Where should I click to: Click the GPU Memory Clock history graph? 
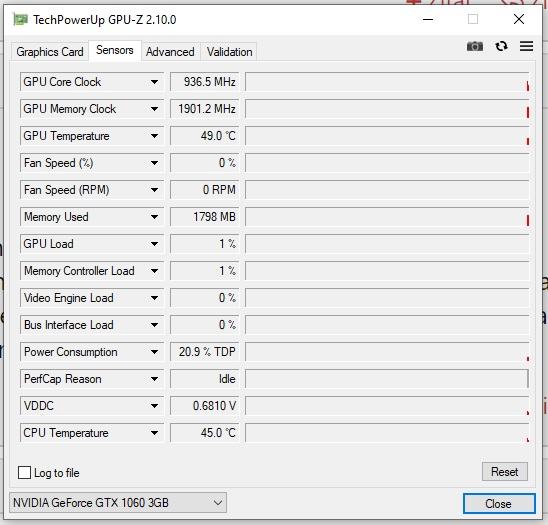[387, 109]
